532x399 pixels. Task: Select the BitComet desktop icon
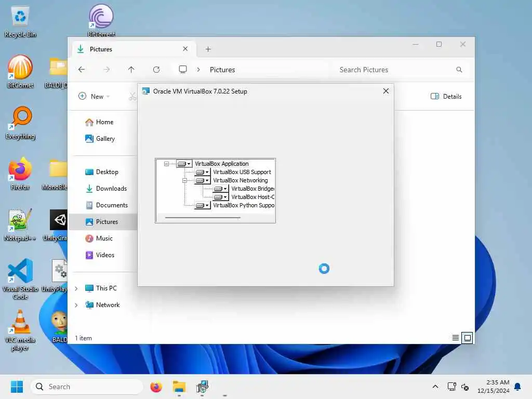coord(20,72)
